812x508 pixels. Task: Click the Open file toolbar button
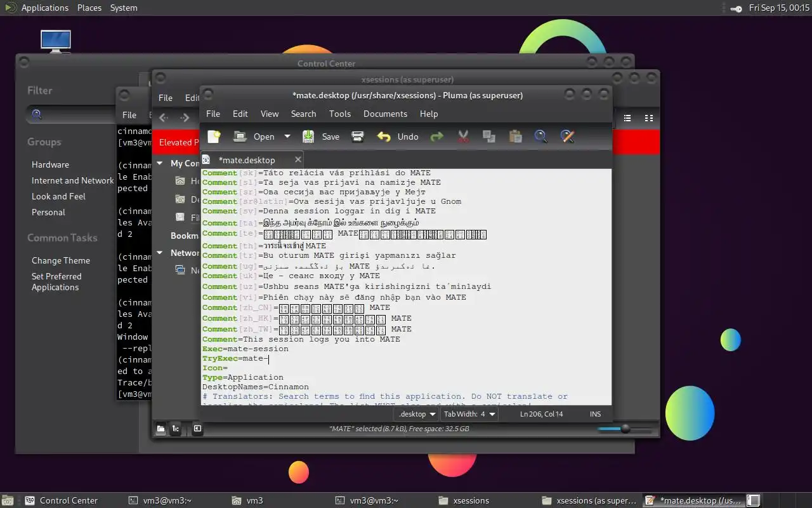[x=254, y=137]
